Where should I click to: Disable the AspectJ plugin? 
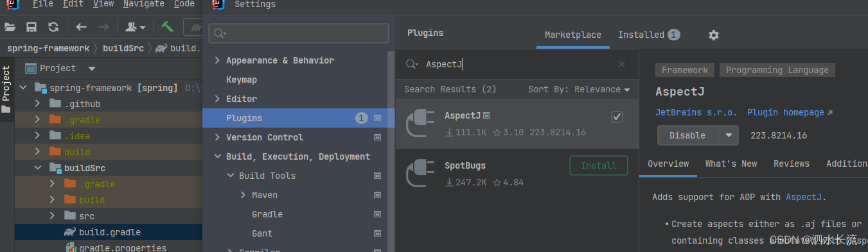[687, 135]
